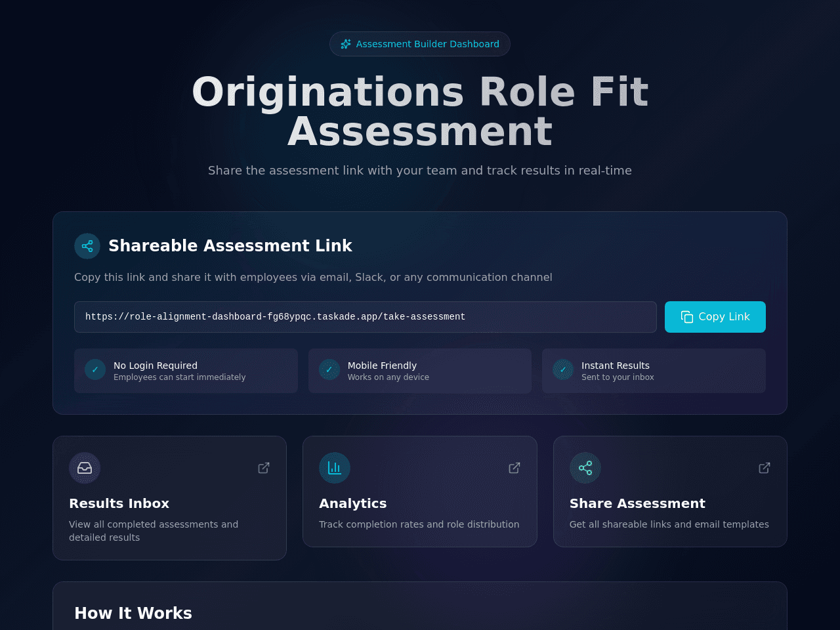Viewport: 840px width, 630px height.
Task: Click the sparkle icon in the dashboard badge
Action: [x=346, y=44]
